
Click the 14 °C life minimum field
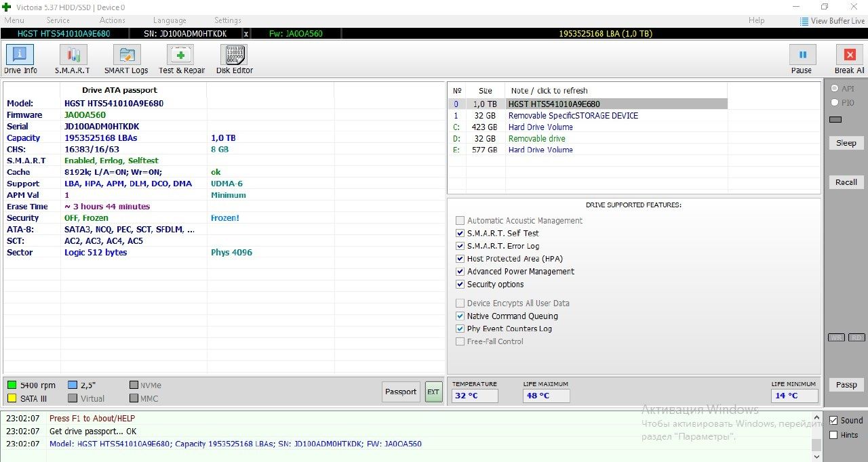tap(795, 396)
